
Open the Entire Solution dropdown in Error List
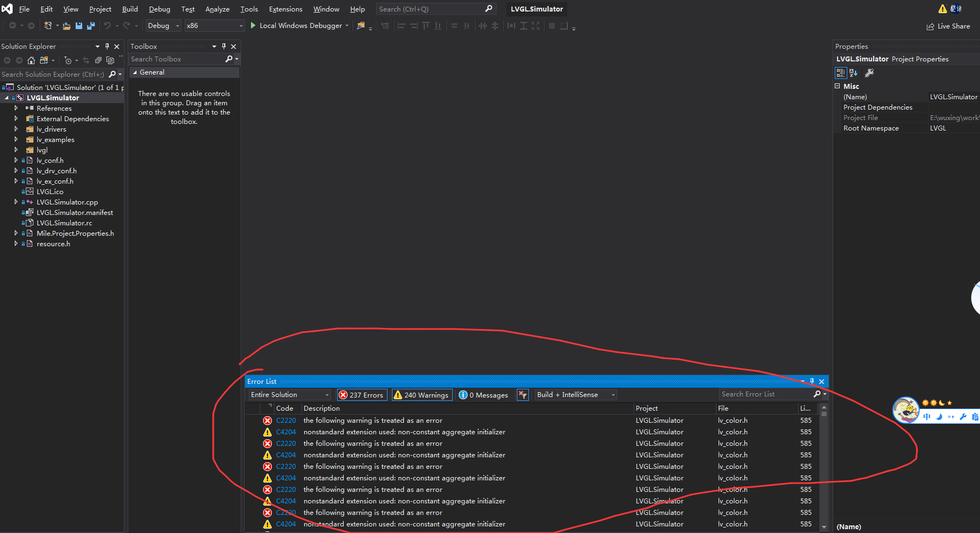288,394
